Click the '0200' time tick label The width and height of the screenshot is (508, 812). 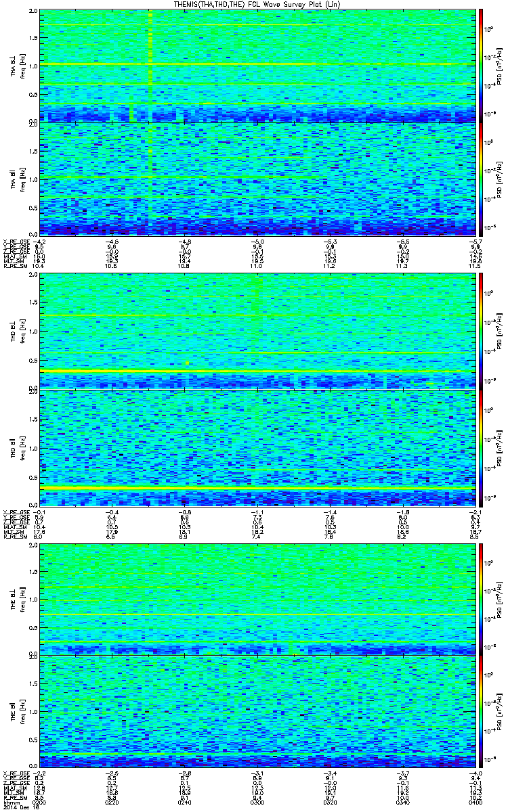(39, 802)
